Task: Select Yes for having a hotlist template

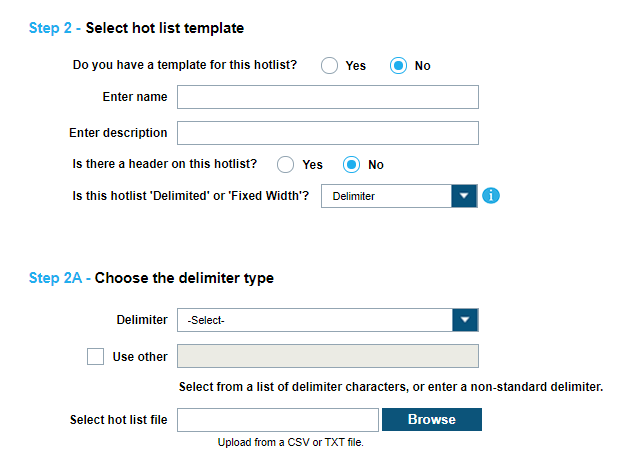Action: pyautogui.click(x=329, y=65)
